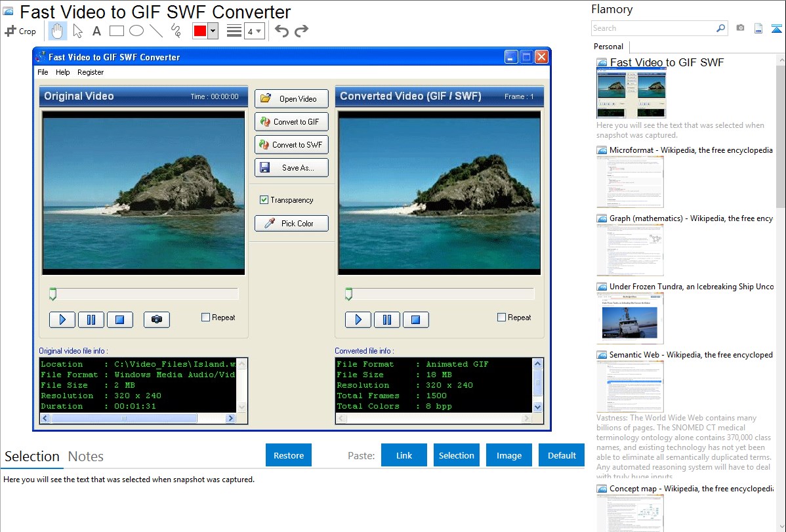Select the Personal tab
This screenshot has width=786, height=532.
pos(609,47)
